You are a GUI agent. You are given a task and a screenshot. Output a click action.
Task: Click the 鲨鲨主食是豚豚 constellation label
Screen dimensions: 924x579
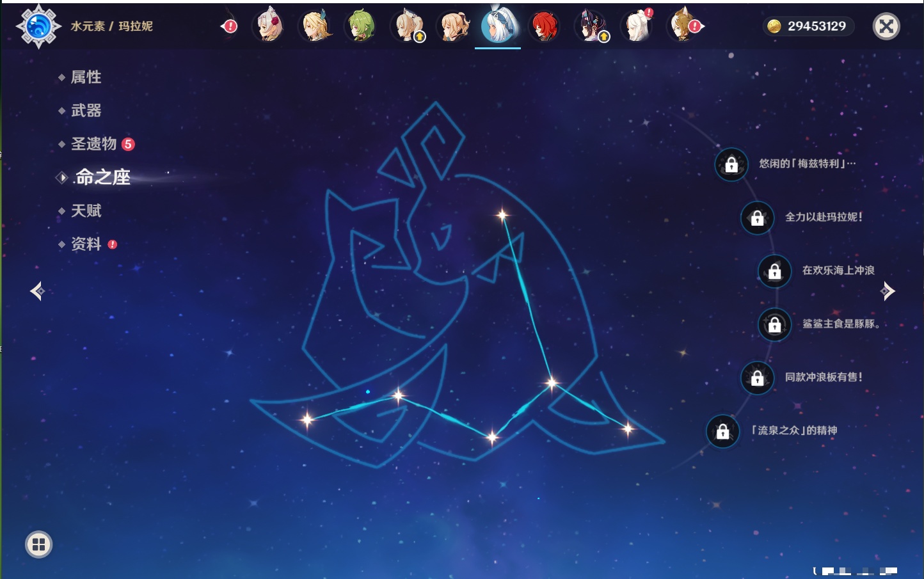point(841,324)
